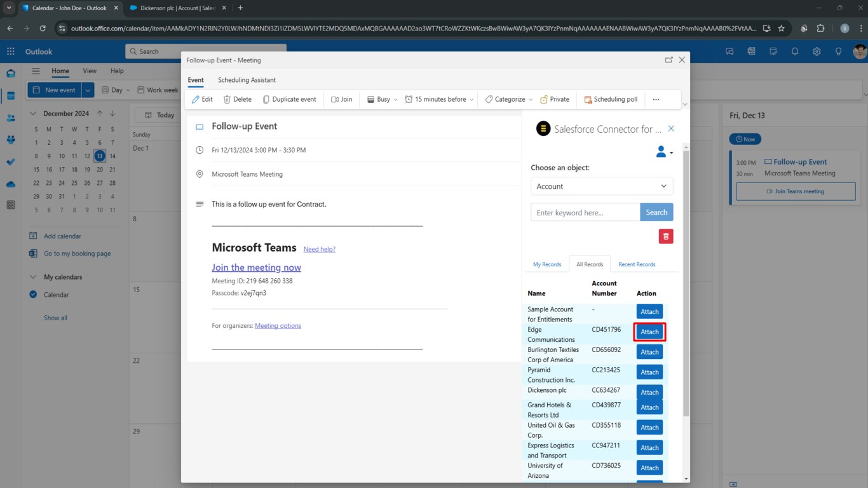Attach the Edge Communications account
868x488 pixels.
(649, 332)
